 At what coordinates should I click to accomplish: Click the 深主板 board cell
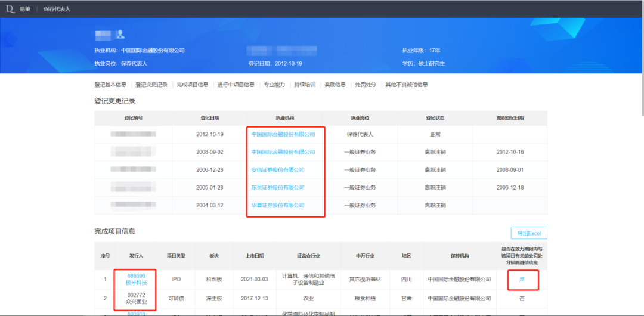214,298
